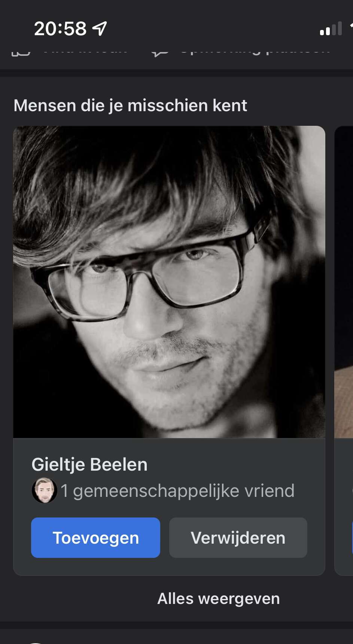This screenshot has height=644, width=353.
Task: View the 1 gemeenschappelijke vriend text
Action: click(x=177, y=490)
